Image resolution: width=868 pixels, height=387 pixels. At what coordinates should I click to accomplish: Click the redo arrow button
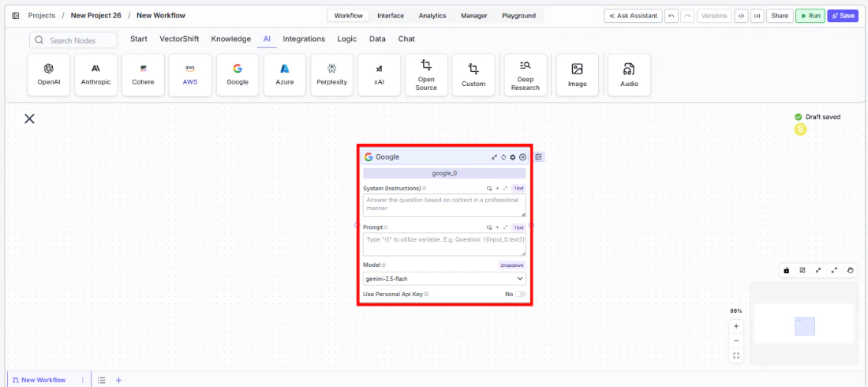click(687, 16)
